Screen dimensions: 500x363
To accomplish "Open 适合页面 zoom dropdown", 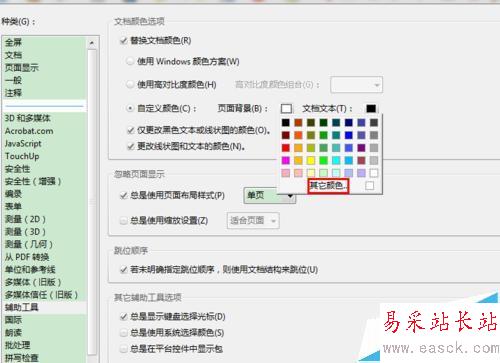I will click(x=253, y=220).
